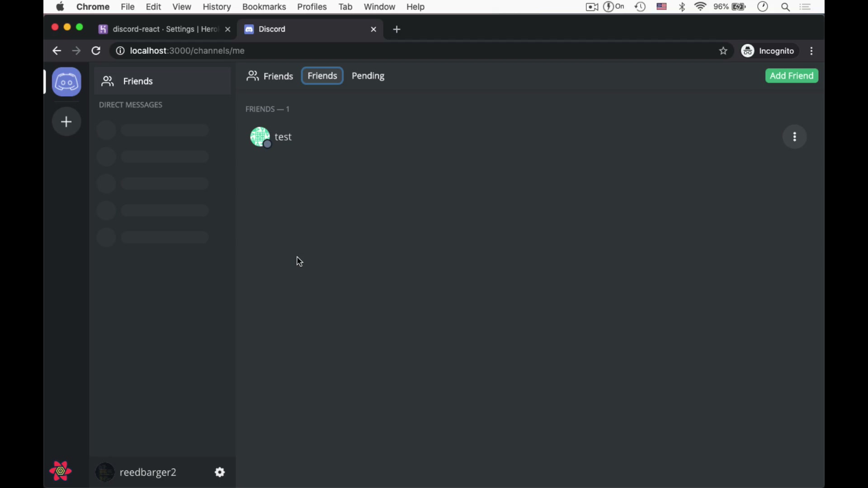Open the Help menu
This screenshot has width=868, height=488.
click(x=415, y=7)
